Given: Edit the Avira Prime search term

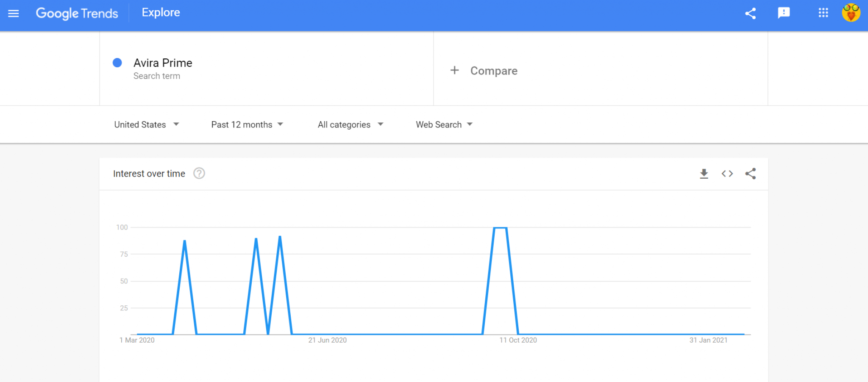Looking at the screenshot, I should coord(163,63).
